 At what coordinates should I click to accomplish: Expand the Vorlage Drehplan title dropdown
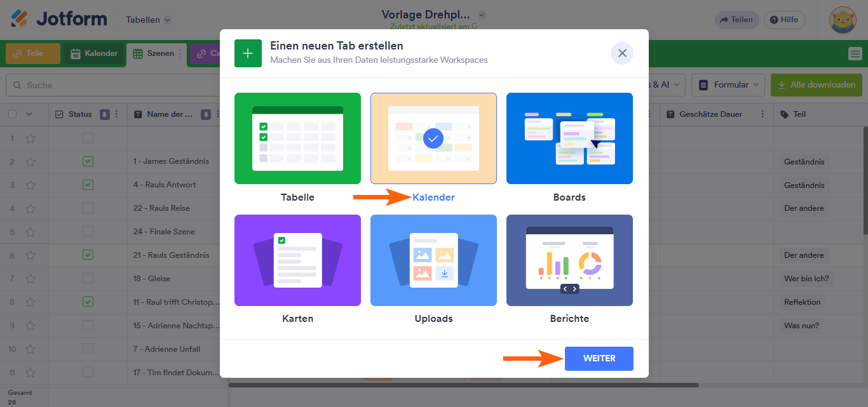click(481, 15)
